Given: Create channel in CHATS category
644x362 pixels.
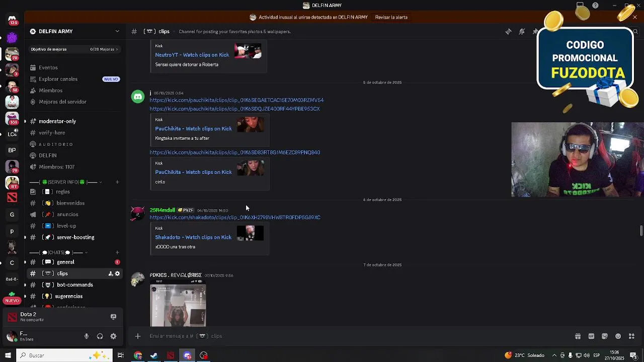Looking at the screenshot, I should [117, 252].
